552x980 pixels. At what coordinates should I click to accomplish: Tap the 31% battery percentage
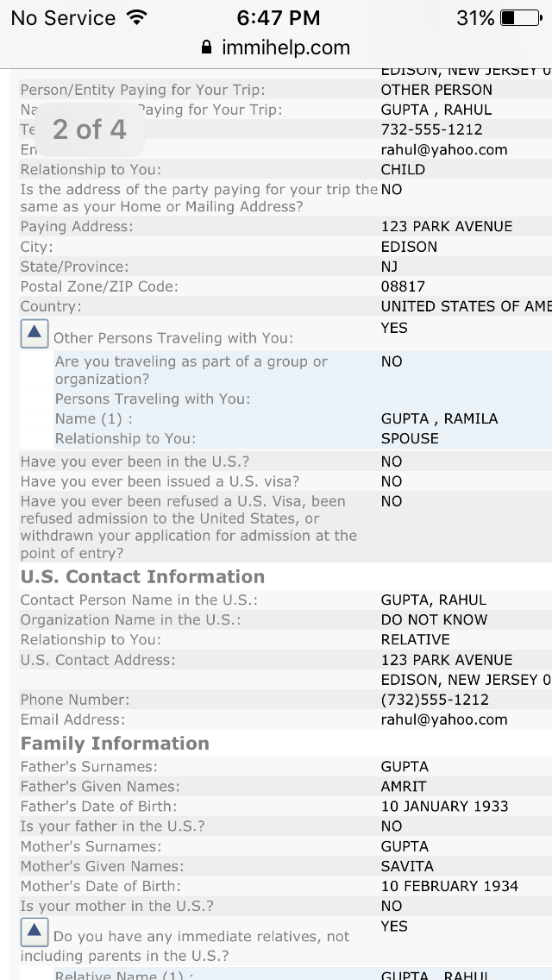click(475, 17)
